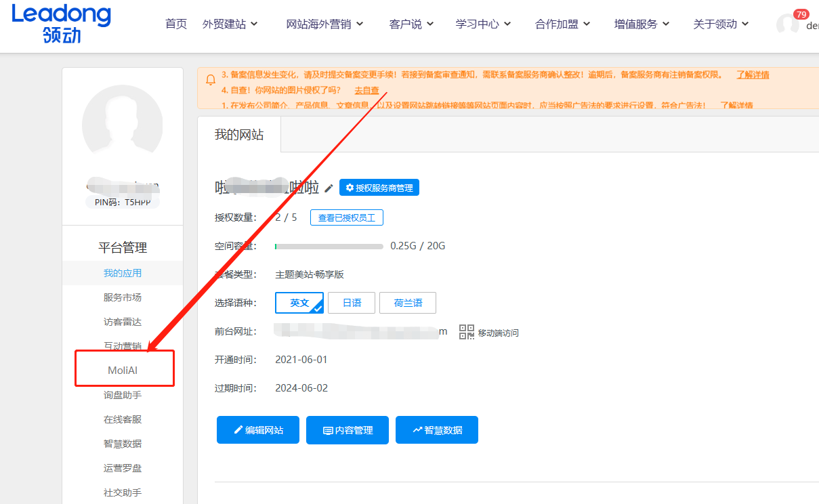Image resolution: width=819 pixels, height=504 pixels.
Task: Open the 我的网站 tab
Action: pos(239,134)
